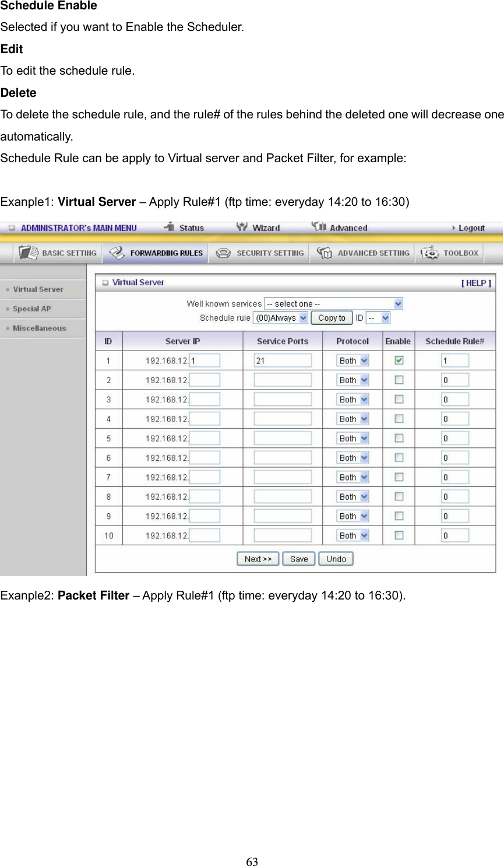This screenshot has width=504, height=866.
Task: Click Next to see more entries
Action: coord(257,558)
